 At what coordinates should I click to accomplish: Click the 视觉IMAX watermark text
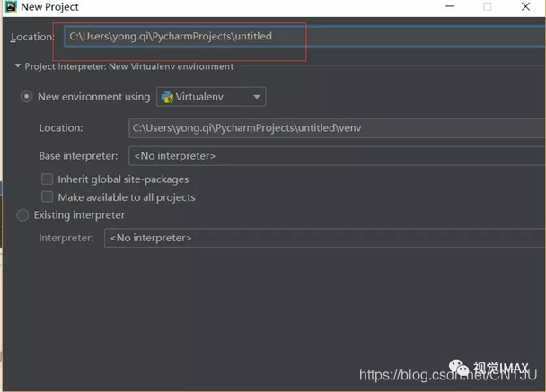504,366
